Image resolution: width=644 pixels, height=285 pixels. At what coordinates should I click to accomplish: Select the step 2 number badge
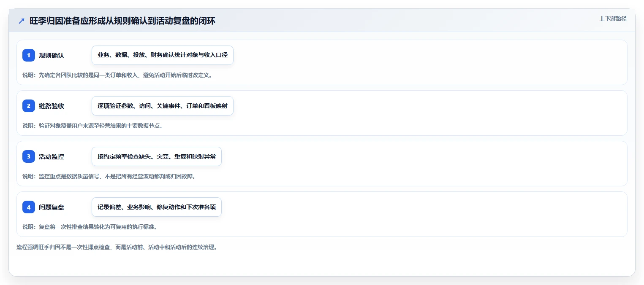tap(29, 106)
